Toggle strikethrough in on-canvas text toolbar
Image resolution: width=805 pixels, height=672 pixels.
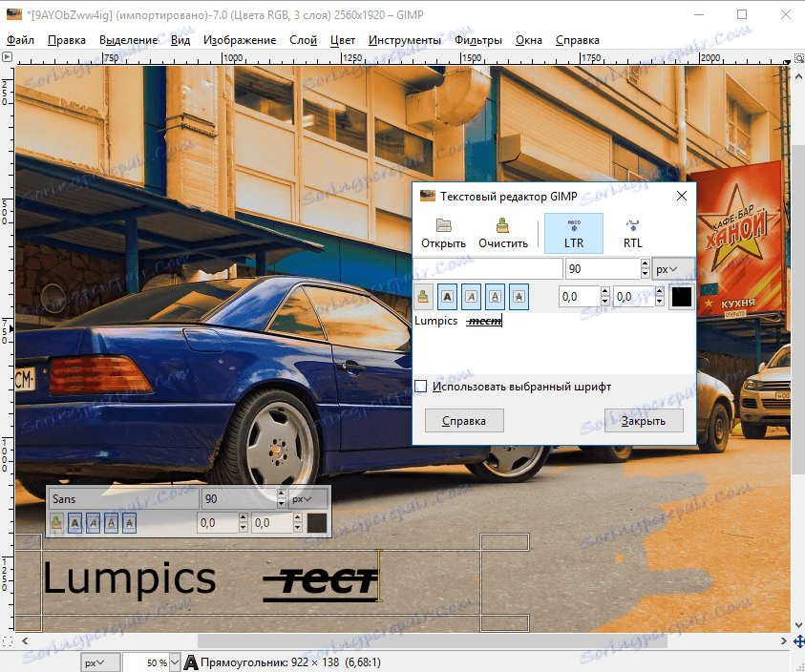click(x=129, y=522)
